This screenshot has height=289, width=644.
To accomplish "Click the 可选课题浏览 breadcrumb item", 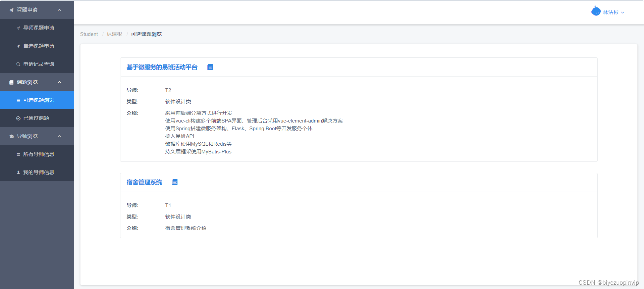I will [x=146, y=34].
